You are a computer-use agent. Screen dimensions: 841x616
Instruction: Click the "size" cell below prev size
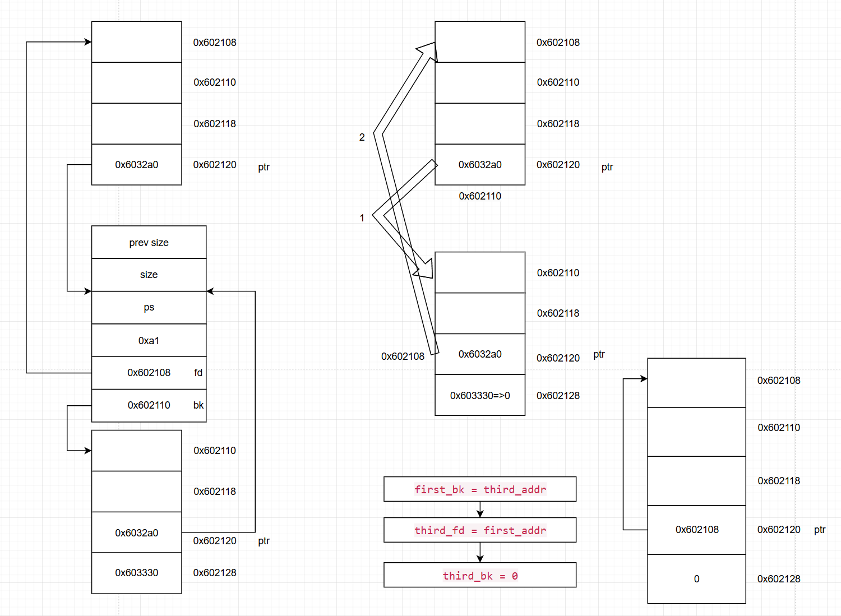[x=149, y=275]
